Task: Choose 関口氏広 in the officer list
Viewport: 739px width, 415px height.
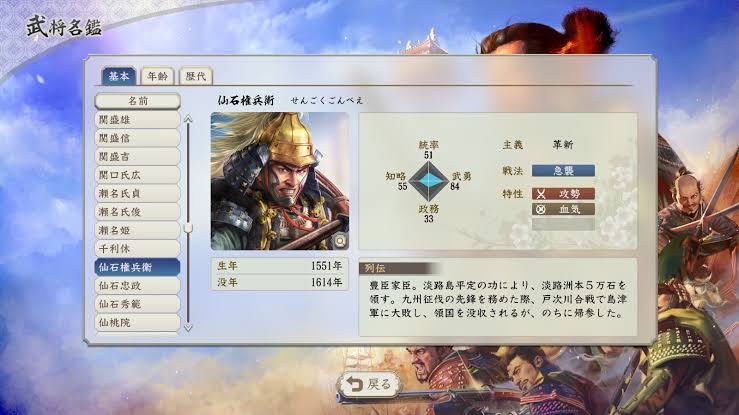Action: [x=138, y=175]
